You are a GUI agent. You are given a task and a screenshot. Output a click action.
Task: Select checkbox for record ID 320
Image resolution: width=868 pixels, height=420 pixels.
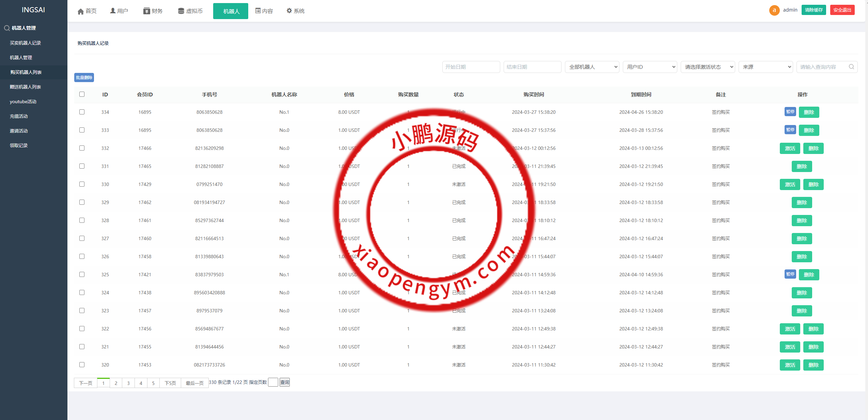(x=82, y=365)
